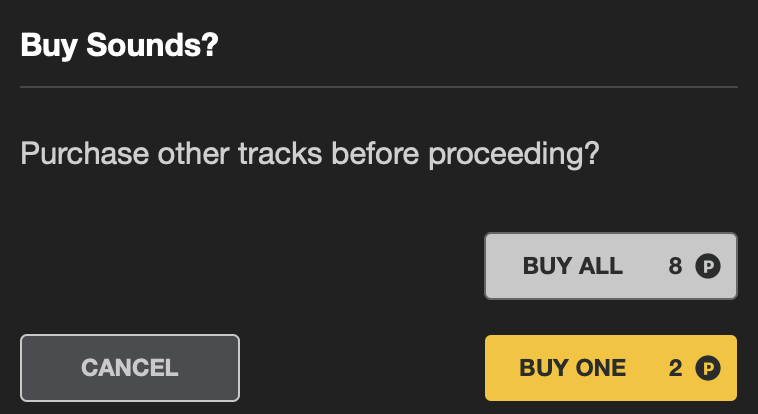This screenshot has height=414, width=758.
Task: Dismiss the purchase prompt with Cancel
Action: tap(130, 368)
